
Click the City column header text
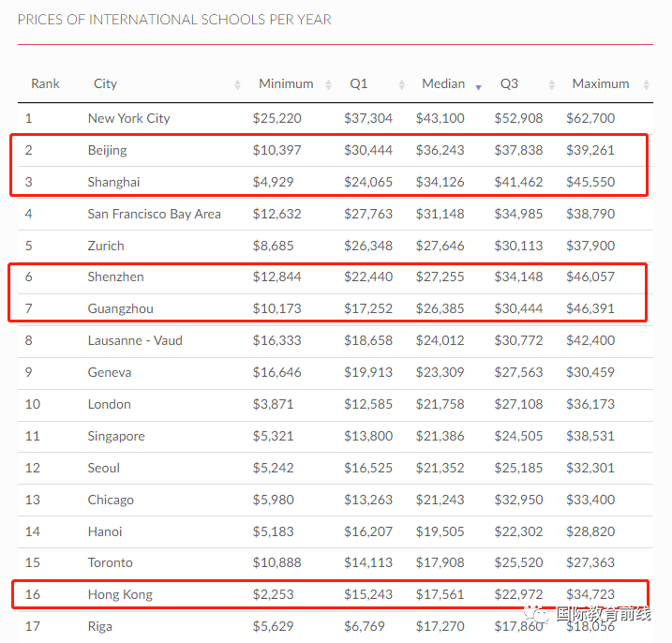tap(105, 83)
